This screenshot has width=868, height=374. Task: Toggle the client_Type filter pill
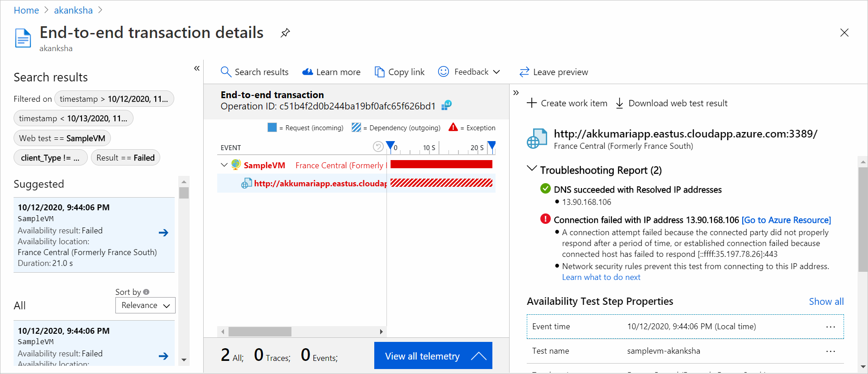click(50, 158)
